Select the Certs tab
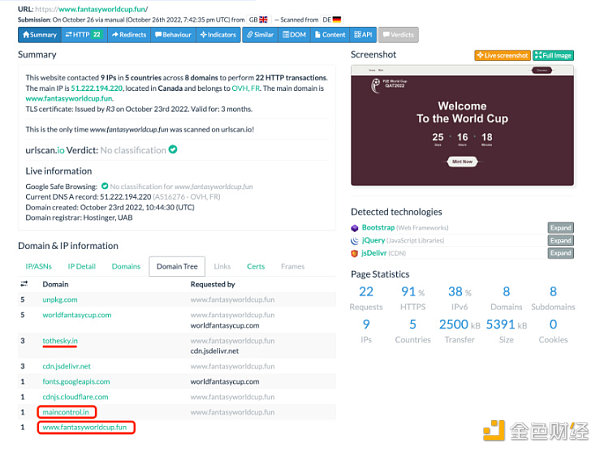Screen dimensions: 600x452 point(256,266)
